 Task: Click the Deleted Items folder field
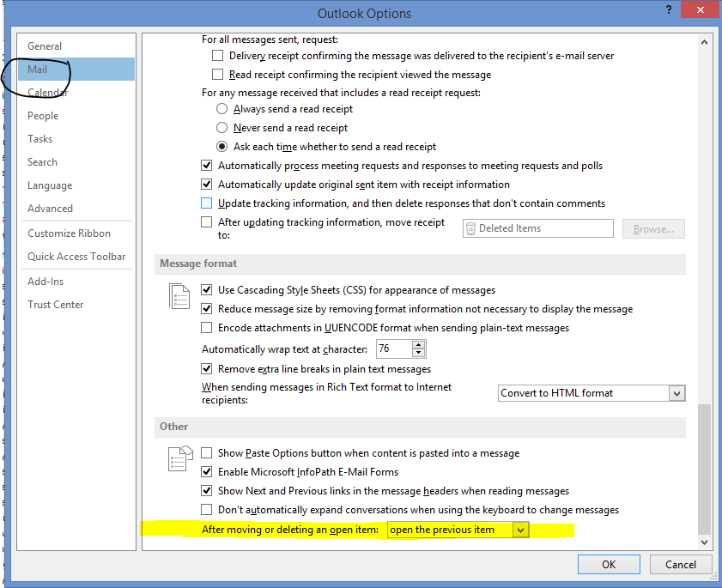(x=537, y=228)
